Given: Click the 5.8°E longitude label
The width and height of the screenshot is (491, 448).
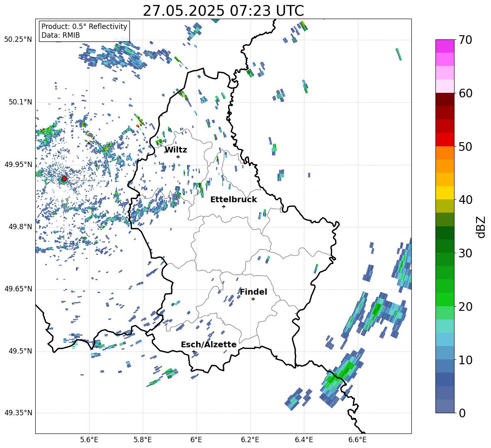Looking at the screenshot, I should click(x=143, y=440).
